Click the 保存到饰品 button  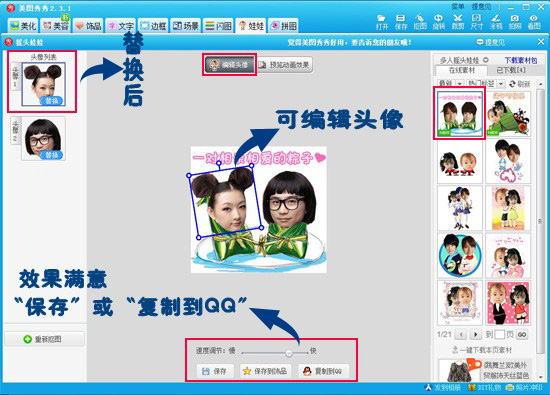[266, 371]
